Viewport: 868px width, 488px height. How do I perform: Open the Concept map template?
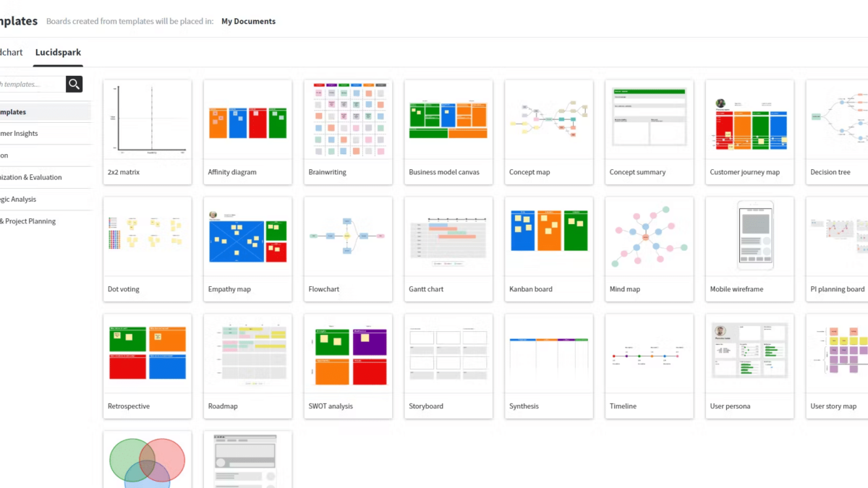click(548, 132)
